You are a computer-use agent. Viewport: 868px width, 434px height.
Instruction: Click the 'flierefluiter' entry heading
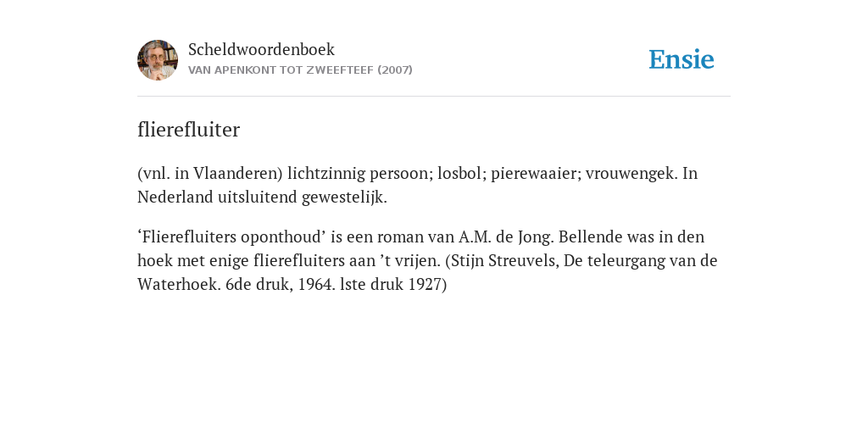pyautogui.click(x=188, y=130)
